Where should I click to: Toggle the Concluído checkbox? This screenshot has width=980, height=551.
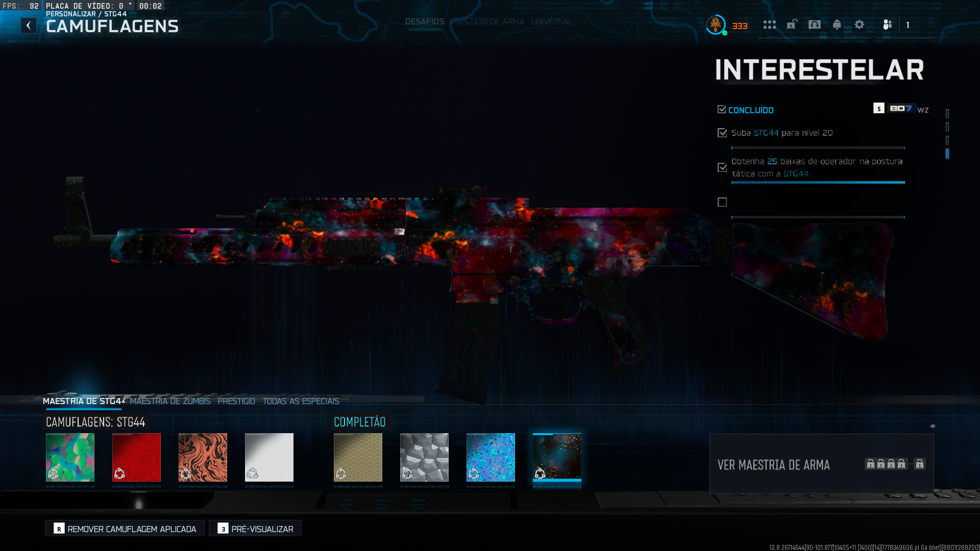[x=722, y=109]
